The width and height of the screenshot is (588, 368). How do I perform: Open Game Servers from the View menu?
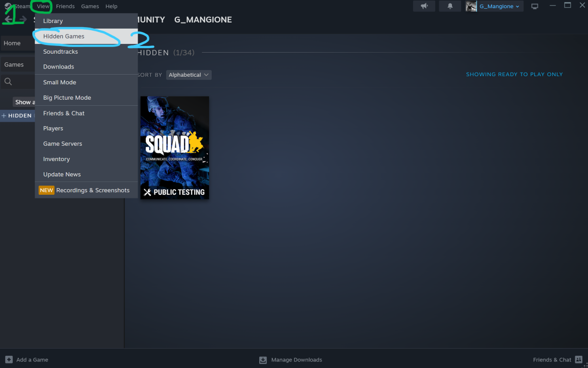click(86, 144)
